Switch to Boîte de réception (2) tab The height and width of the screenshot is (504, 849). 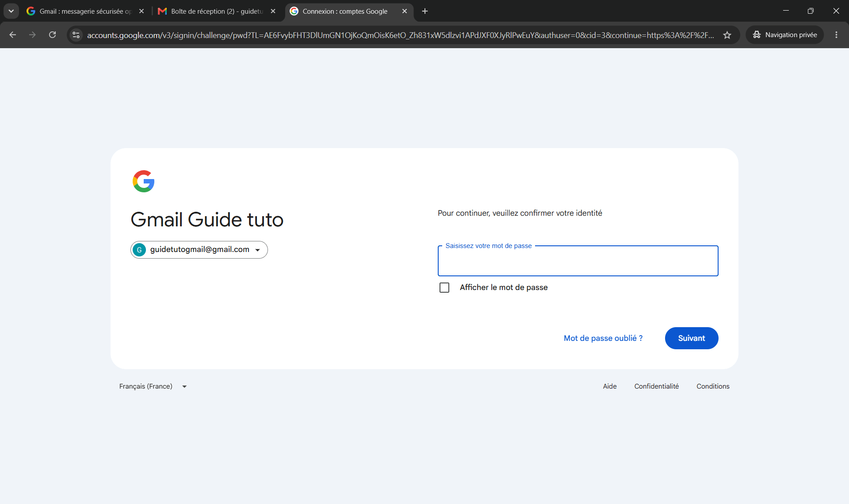pos(217,11)
